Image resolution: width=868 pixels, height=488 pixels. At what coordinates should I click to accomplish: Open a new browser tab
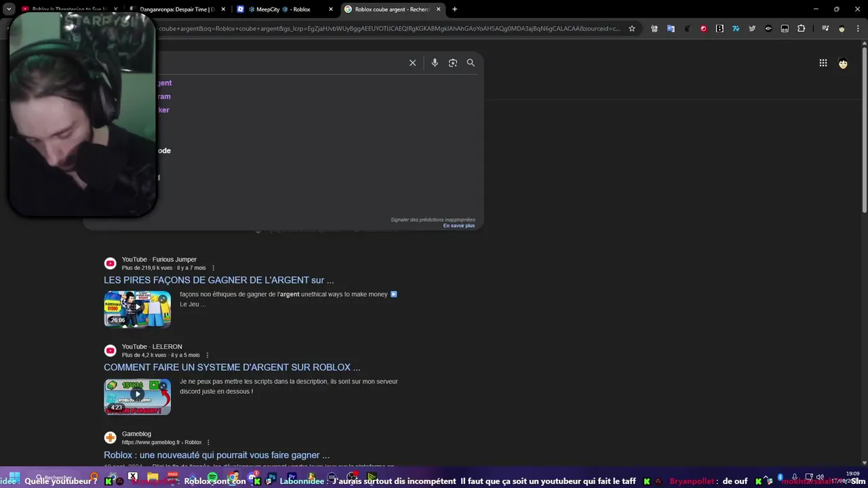454,9
